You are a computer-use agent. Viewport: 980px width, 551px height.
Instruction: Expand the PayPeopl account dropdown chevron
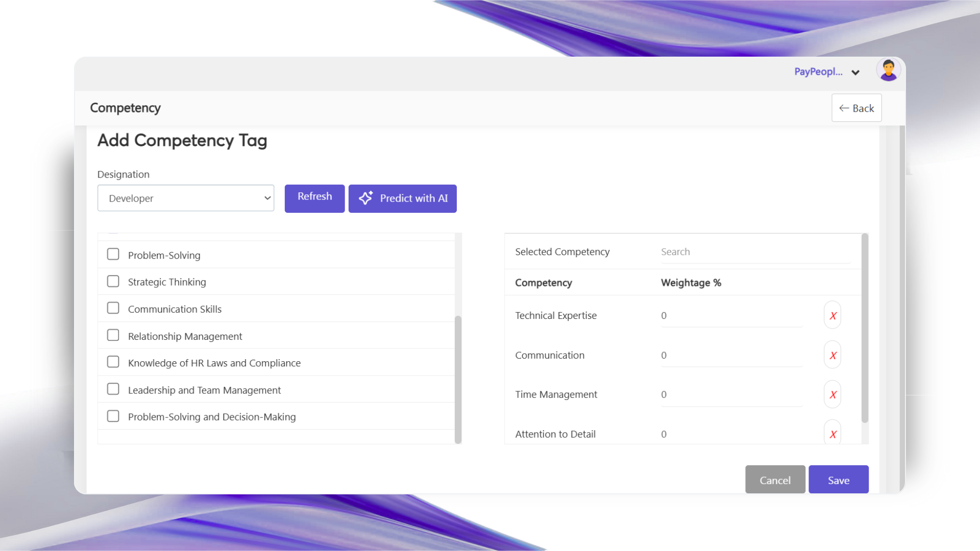855,72
